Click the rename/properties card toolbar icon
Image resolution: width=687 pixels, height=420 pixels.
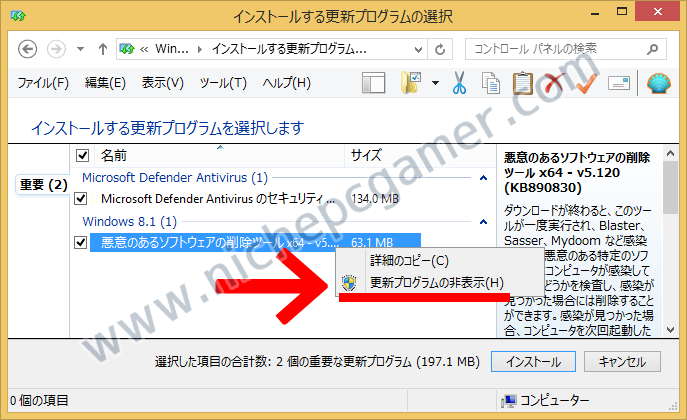(619, 83)
